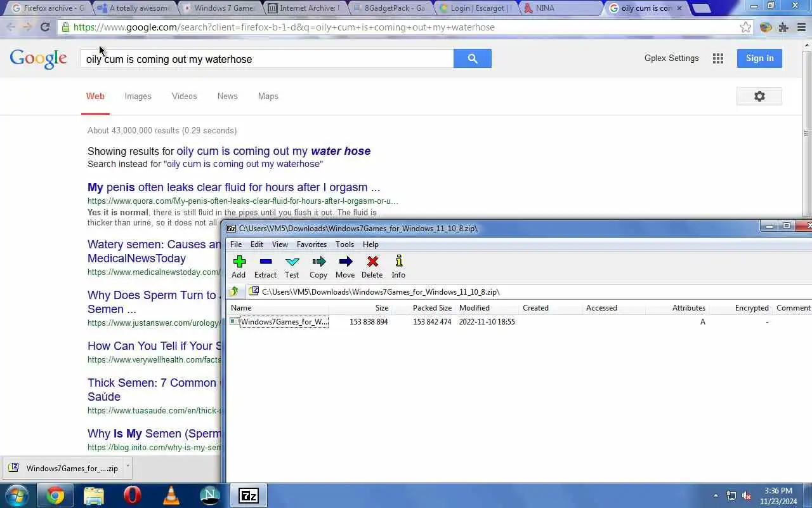The height and width of the screenshot is (508, 812).
Task: Switch to the Maps search tab
Action: point(268,96)
